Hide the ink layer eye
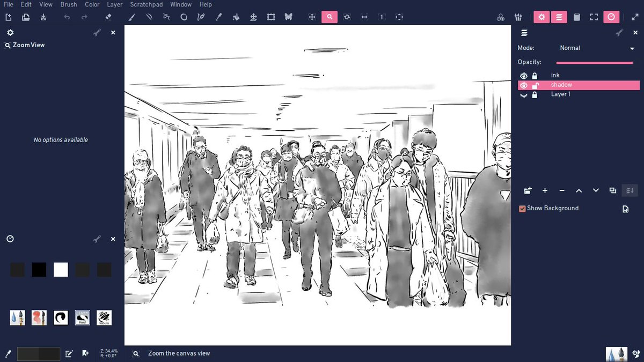 [x=524, y=76]
